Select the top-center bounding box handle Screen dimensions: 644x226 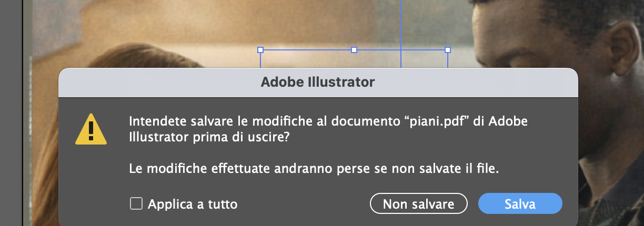(x=354, y=50)
